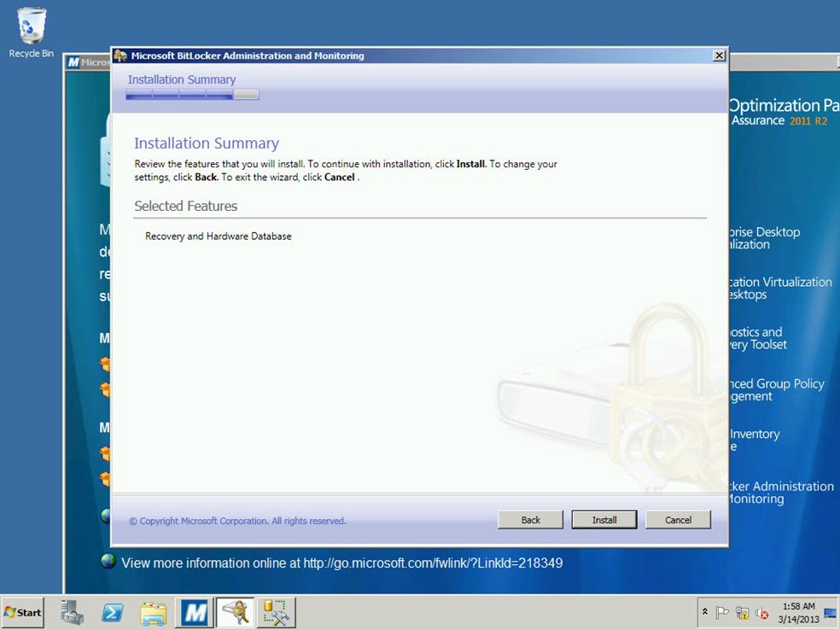Open the Group Policy link in the MDOP window

tap(776, 389)
